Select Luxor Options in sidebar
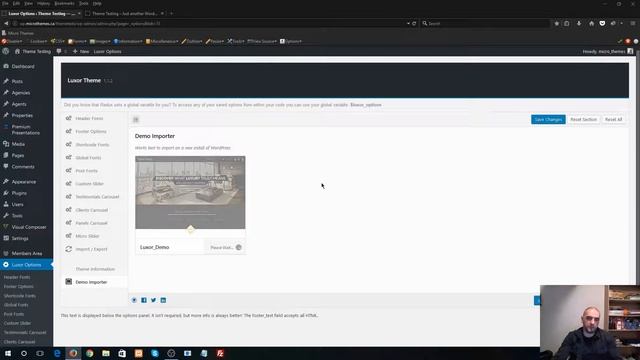 click(26, 265)
